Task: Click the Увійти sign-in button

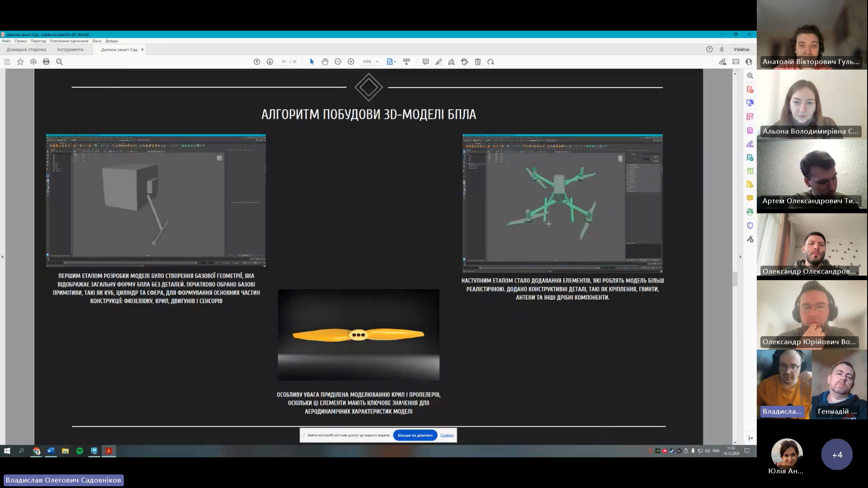Action: pyautogui.click(x=741, y=50)
